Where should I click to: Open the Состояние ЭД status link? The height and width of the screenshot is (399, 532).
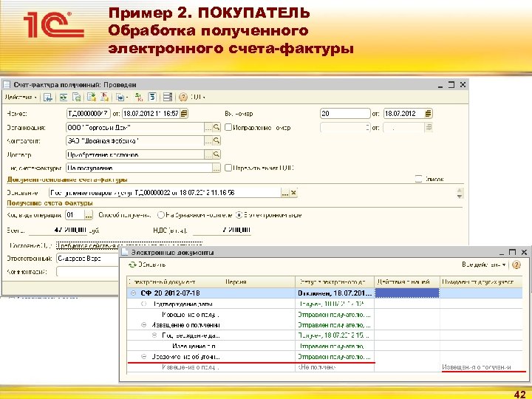[x=129, y=245]
